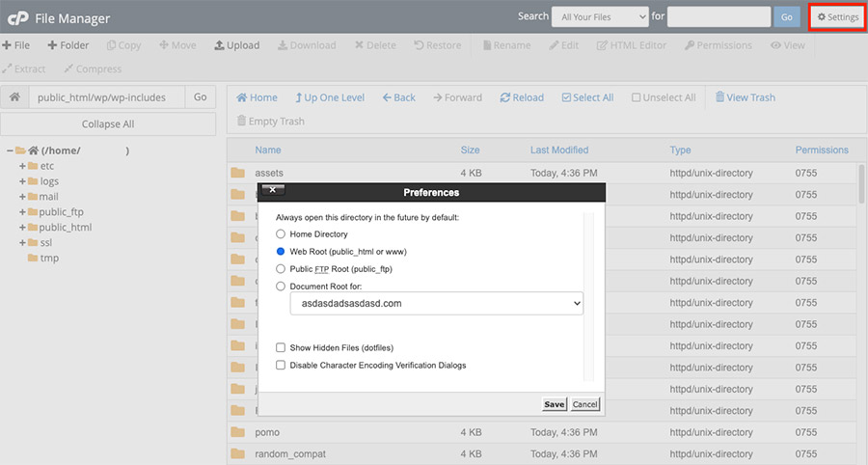Expand the public_html folder in tree

[22, 228]
